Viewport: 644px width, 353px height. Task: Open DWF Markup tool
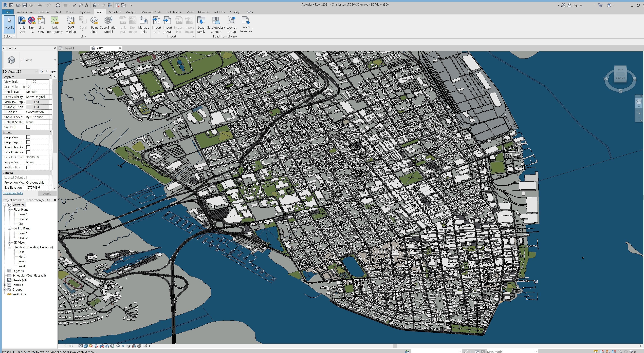pyautogui.click(x=71, y=25)
